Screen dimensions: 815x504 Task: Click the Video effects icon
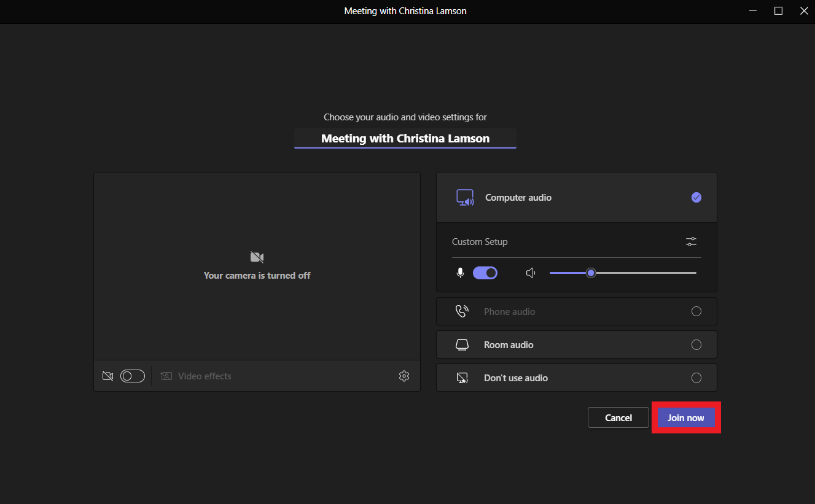point(166,376)
